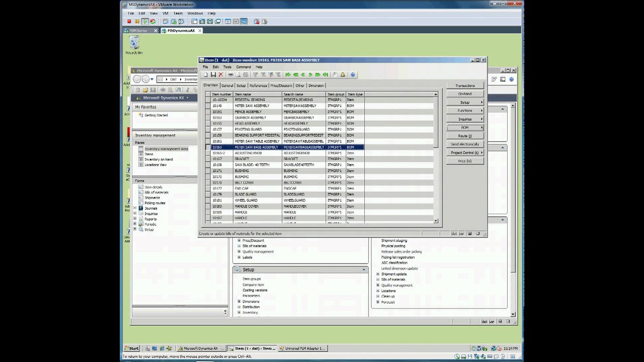This screenshot has height=362, width=644.
Task: Mark the row selector for item 10171
Action: click(x=208, y=171)
